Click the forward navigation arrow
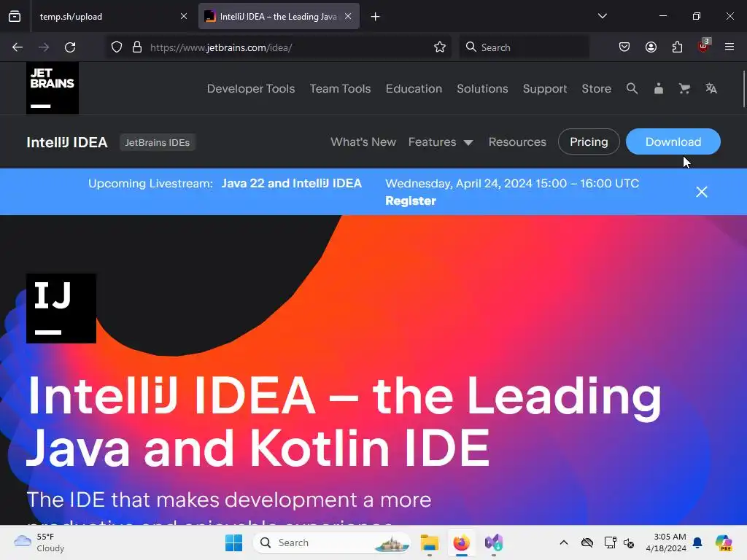 (x=44, y=47)
